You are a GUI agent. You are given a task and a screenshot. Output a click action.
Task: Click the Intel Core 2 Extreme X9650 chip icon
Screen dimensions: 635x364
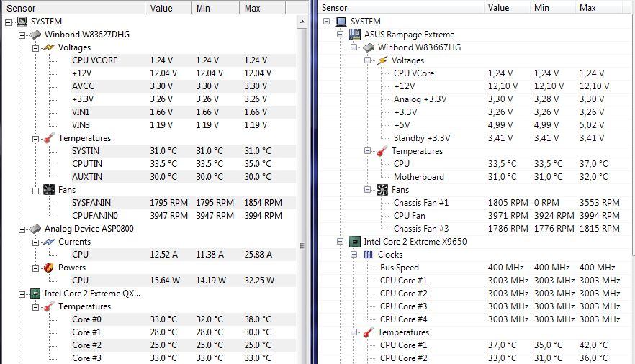coord(355,242)
